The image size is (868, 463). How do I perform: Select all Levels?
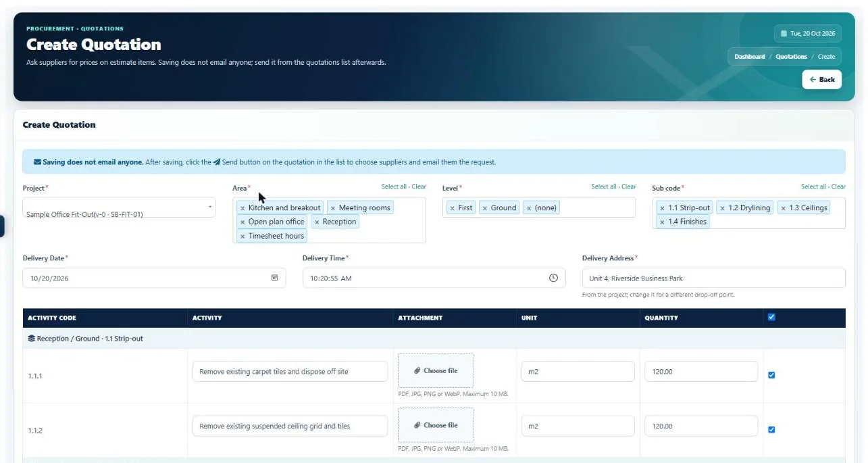point(604,187)
